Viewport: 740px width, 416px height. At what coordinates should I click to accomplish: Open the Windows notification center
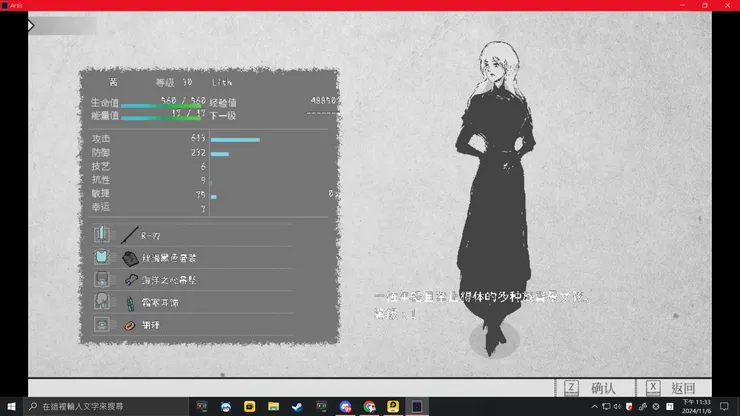(x=724, y=406)
